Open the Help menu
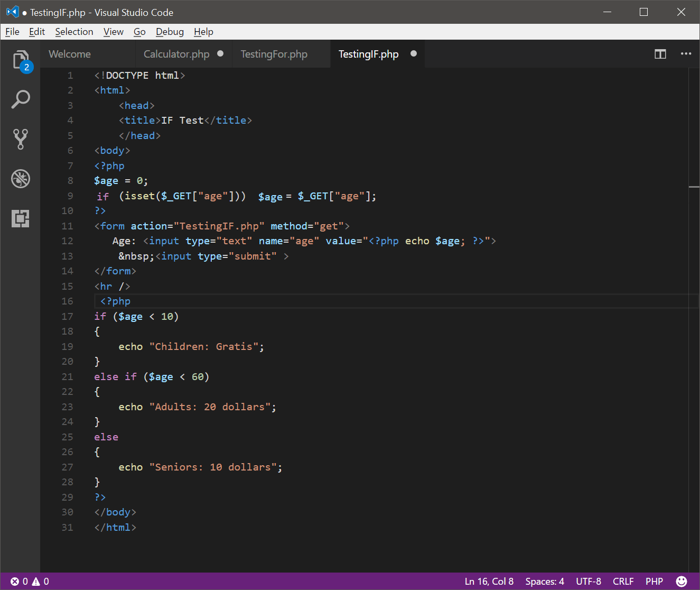Viewport: 700px width, 590px height. click(203, 32)
